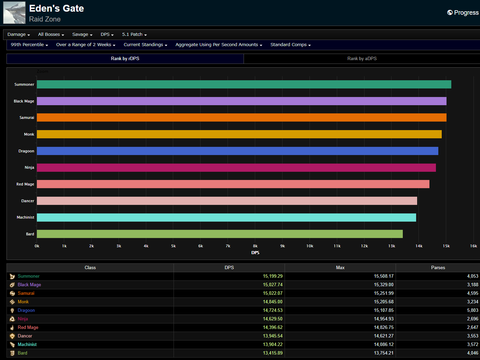Click Black Mage DPS value 15,027.74

point(273,285)
